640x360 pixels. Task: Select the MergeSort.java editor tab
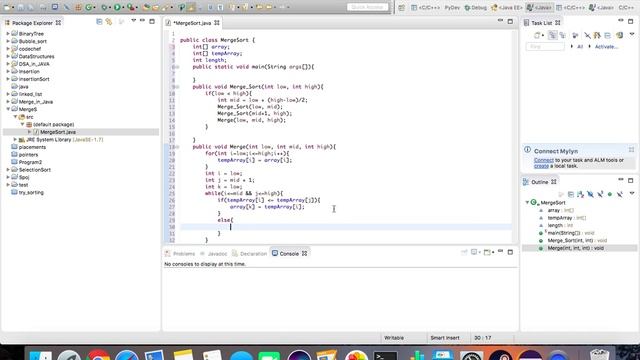coord(192,23)
